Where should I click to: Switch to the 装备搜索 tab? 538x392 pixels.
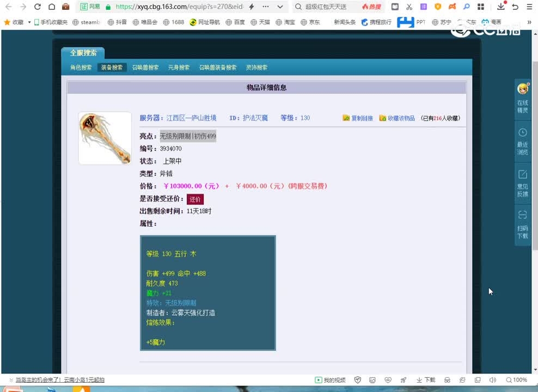[x=112, y=68]
